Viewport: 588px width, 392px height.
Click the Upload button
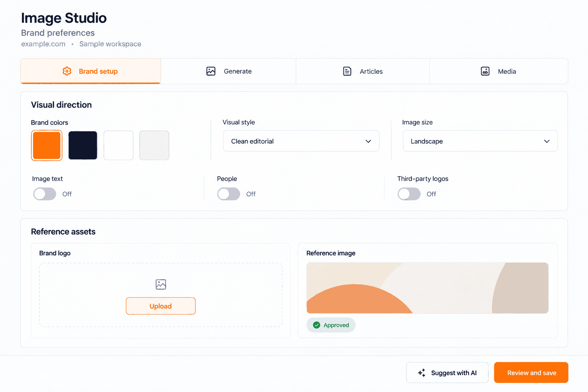click(x=161, y=306)
